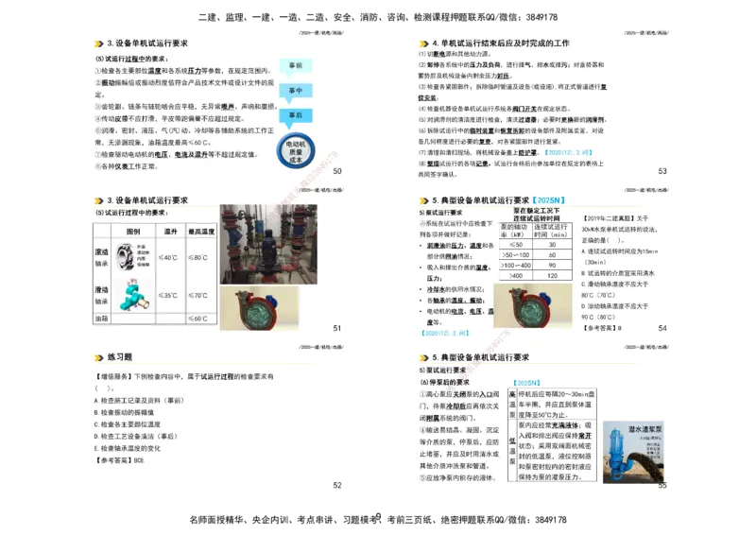Click the ">400" shaft power cell

[x=515, y=275]
